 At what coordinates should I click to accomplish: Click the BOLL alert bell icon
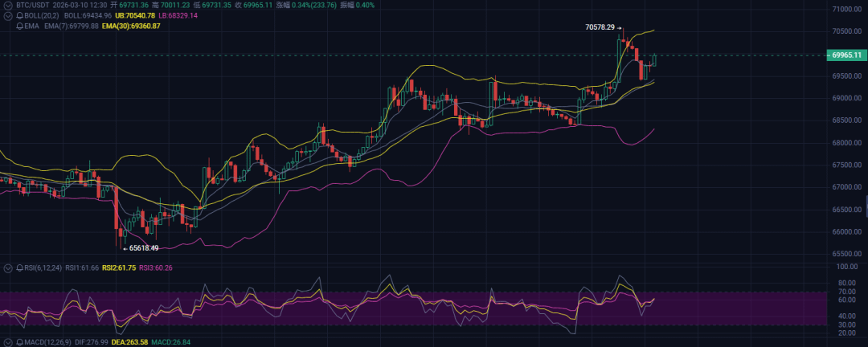coord(20,15)
